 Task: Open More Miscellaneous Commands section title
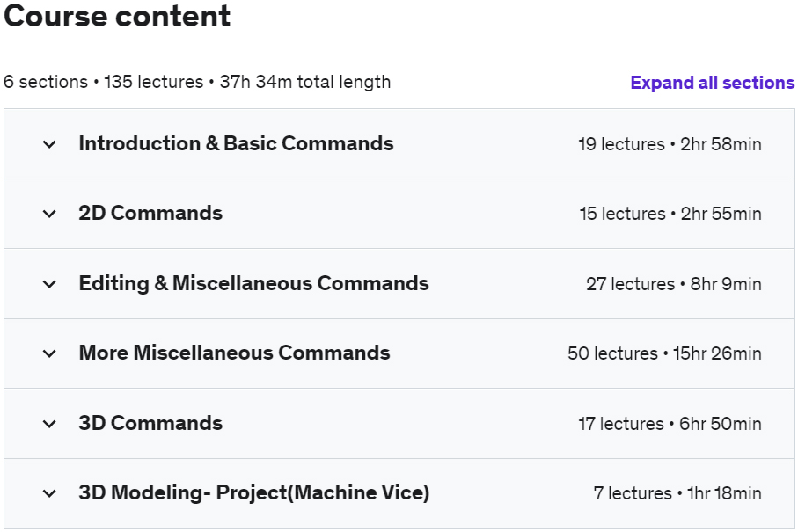tap(235, 353)
